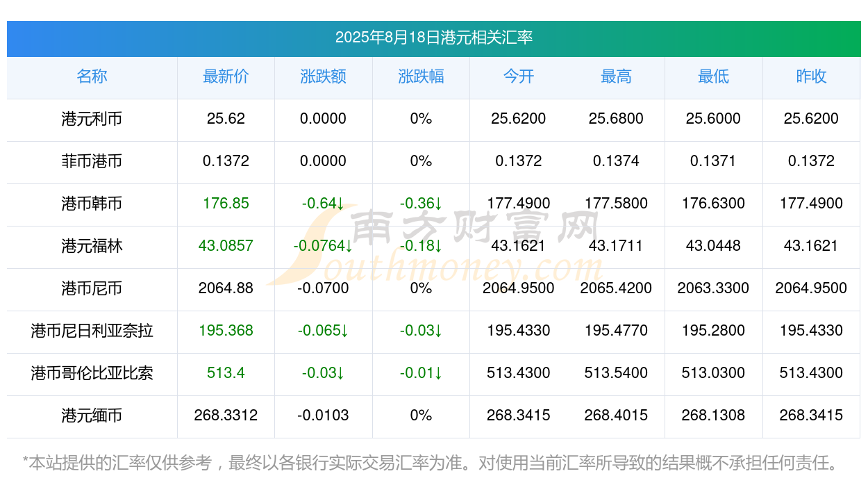The width and height of the screenshot is (868, 485).
Task: Click the change value -0.0700
Action: tap(323, 288)
